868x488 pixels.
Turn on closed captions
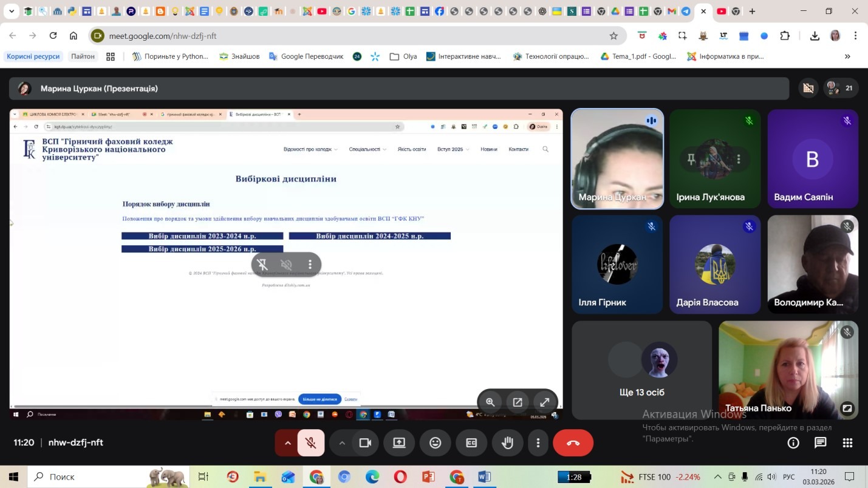[471, 443]
